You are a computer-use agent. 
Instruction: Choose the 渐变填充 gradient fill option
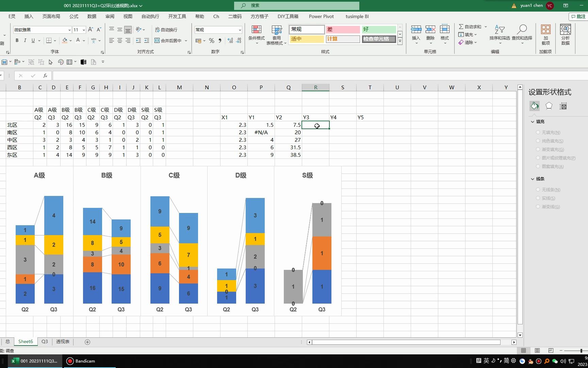[x=538, y=149]
